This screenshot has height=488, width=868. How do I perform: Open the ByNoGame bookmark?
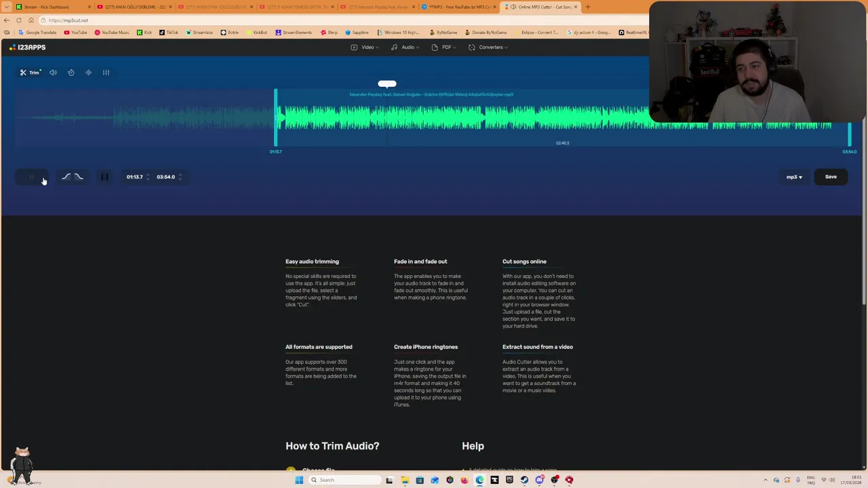pyautogui.click(x=443, y=33)
